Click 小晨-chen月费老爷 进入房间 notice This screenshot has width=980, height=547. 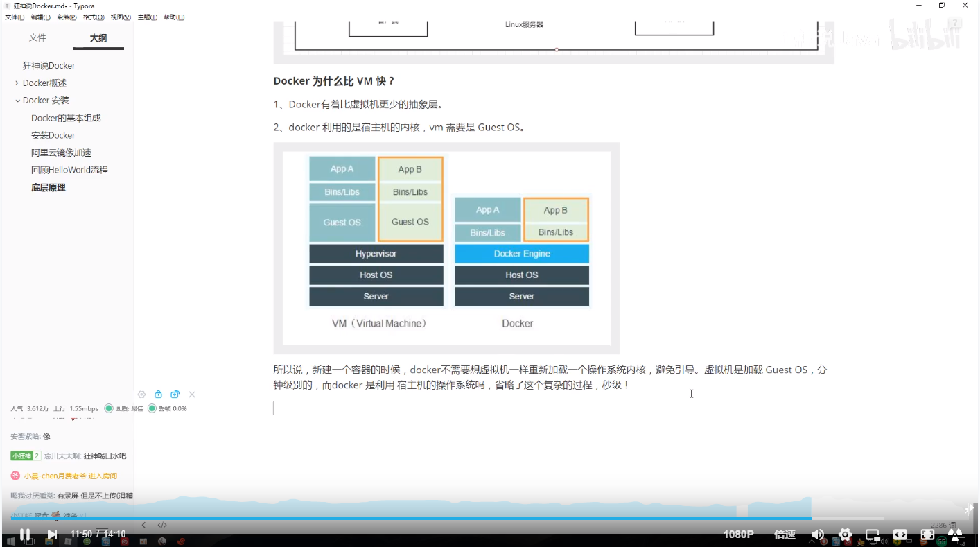[x=71, y=476]
